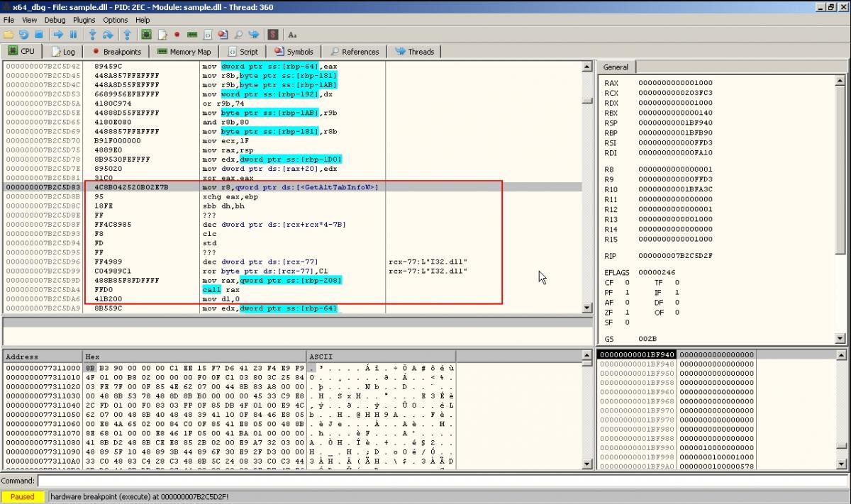The width and height of the screenshot is (851, 504).
Task: Click the CF flag value
Action: (627, 282)
